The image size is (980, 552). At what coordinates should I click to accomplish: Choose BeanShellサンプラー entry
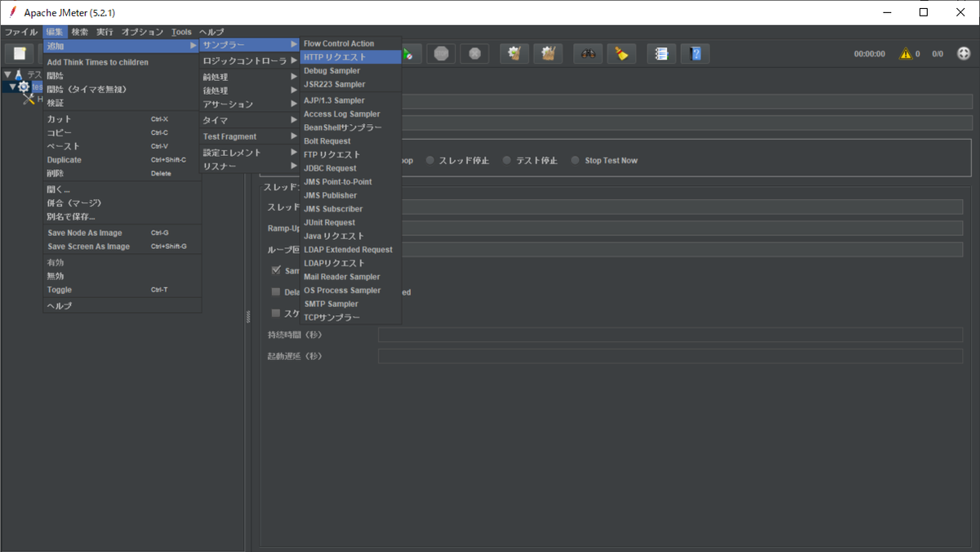(x=351, y=127)
